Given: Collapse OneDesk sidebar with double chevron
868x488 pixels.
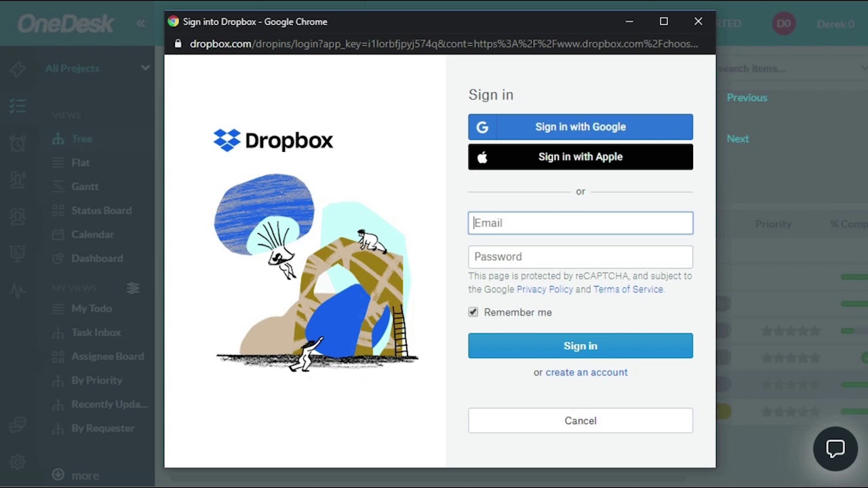Looking at the screenshot, I should (x=140, y=24).
